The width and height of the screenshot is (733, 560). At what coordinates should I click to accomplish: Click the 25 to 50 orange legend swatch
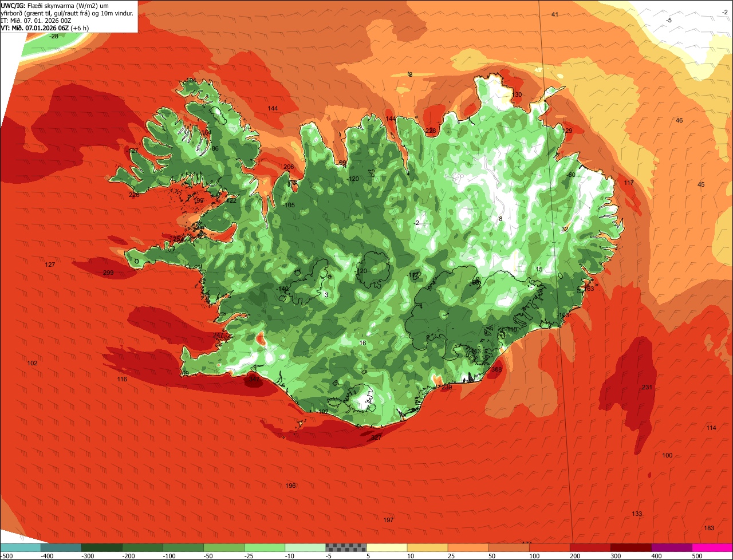pos(468,547)
